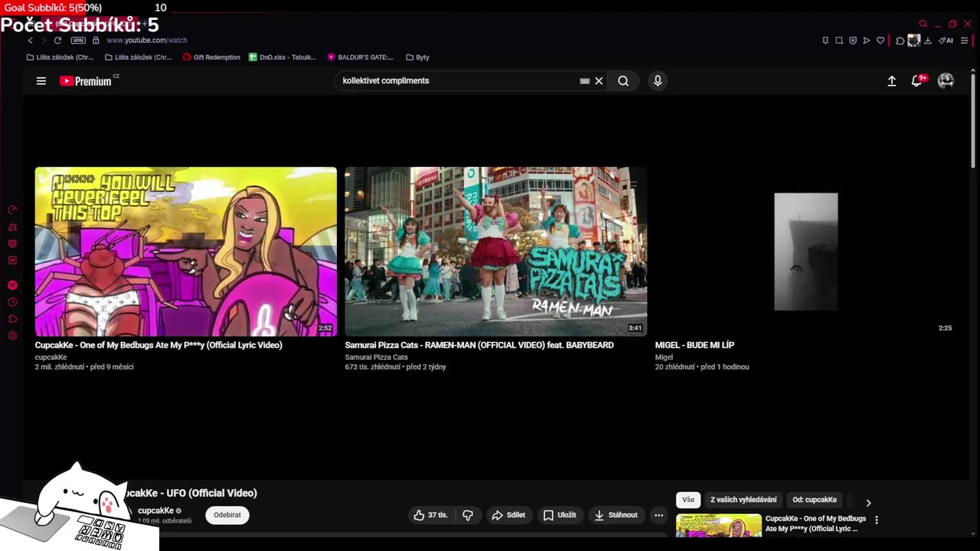Open the extensions cube icon
Screen dimensions: 980x551
[900, 41]
